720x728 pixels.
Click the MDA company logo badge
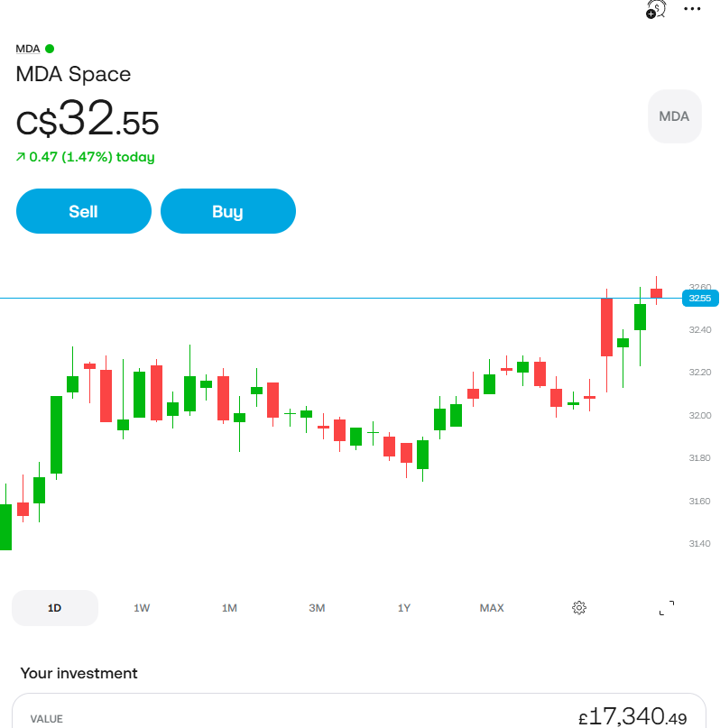674,116
